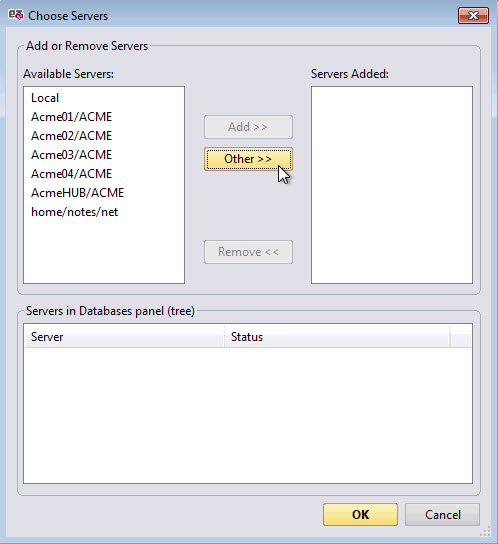Click blank header area right of Status
The image size is (498, 544).
point(461,337)
